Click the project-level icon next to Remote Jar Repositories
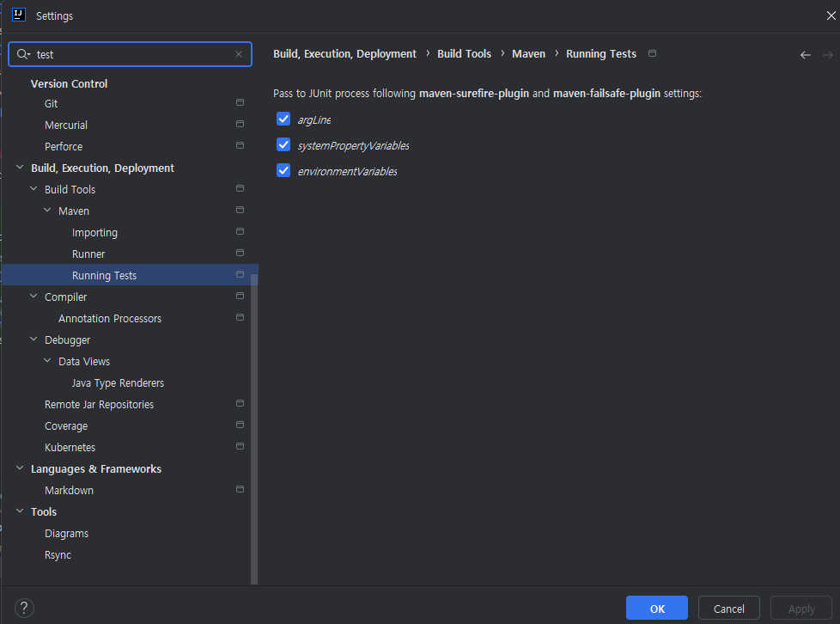The image size is (840, 624). pyautogui.click(x=240, y=403)
